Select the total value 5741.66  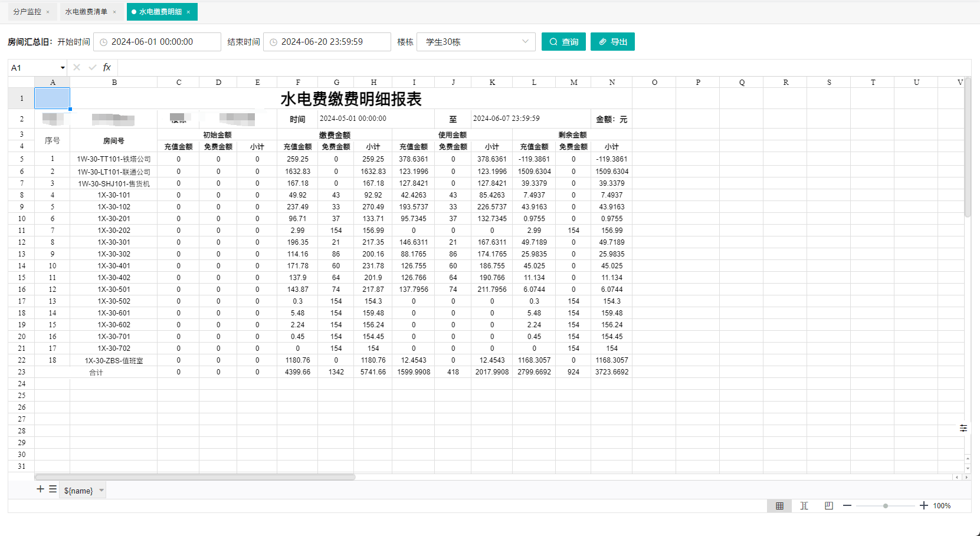point(373,372)
